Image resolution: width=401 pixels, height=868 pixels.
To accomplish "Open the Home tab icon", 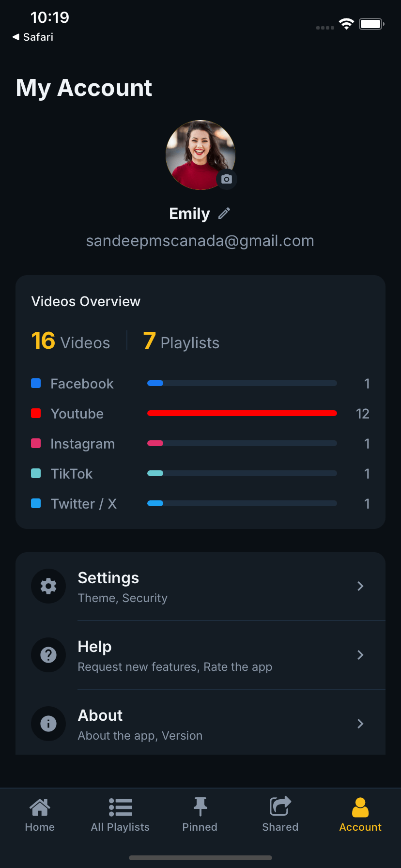I will [39, 806].
